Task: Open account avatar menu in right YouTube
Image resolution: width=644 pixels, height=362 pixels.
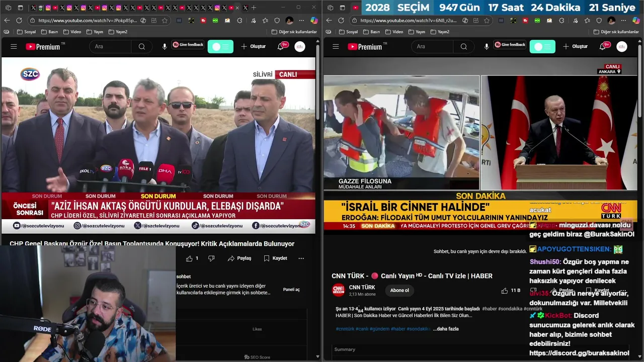Action: (622, 47)
